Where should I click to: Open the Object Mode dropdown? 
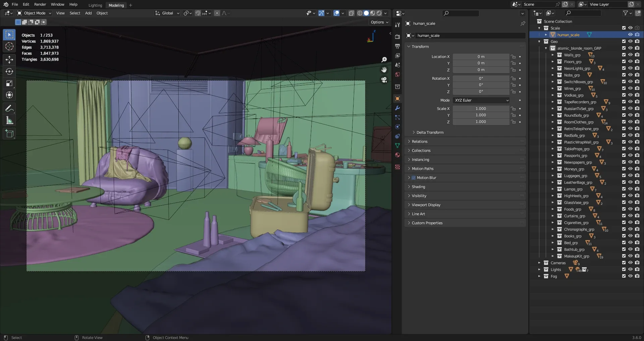[x=34, y=13]
